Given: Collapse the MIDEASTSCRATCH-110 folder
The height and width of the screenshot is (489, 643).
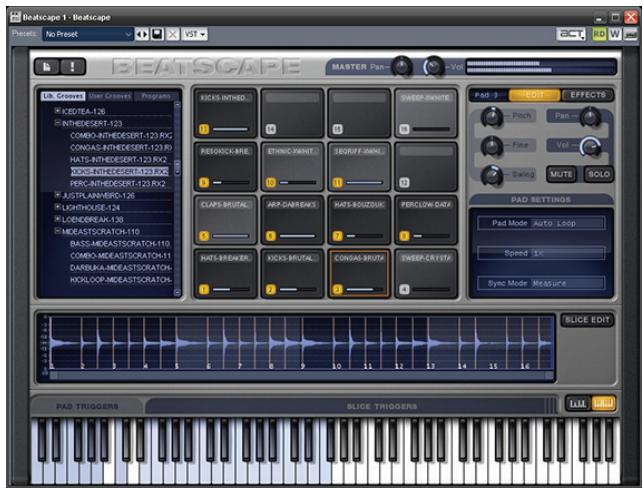Looking at the screenshot, I should (x=58, y=231).
